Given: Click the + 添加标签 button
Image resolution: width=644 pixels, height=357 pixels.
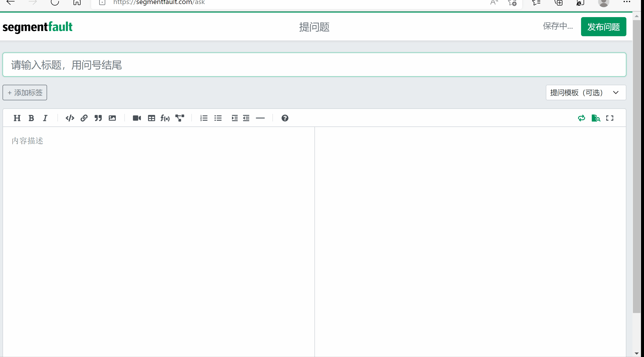Looking at the screenshot, I should (x=25, y=93).
